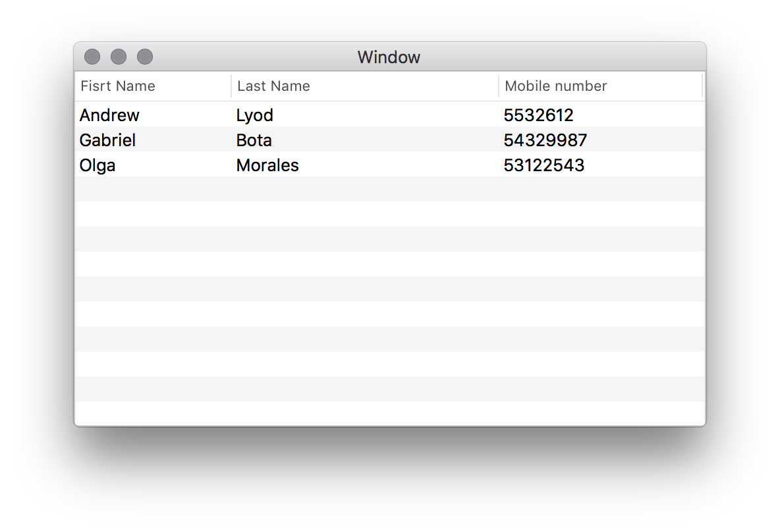Click the mobile number 5532612
The image size is (780, 532).
pyautogui.click(x=539, y=115)
